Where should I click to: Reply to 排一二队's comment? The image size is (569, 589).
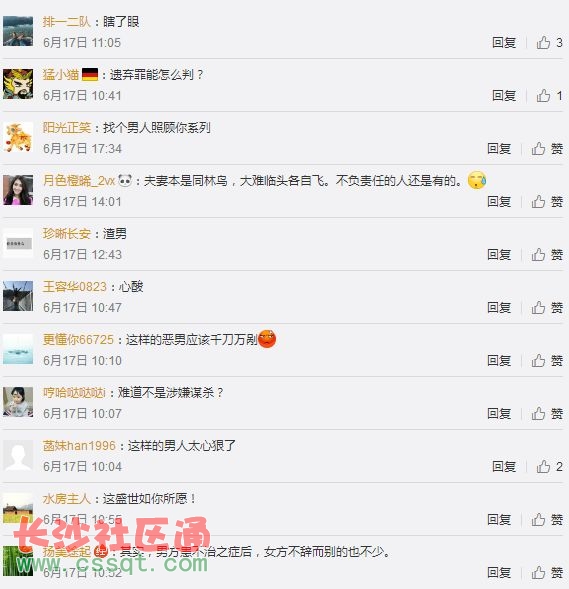pyautogui.click(x=504, y=43)
